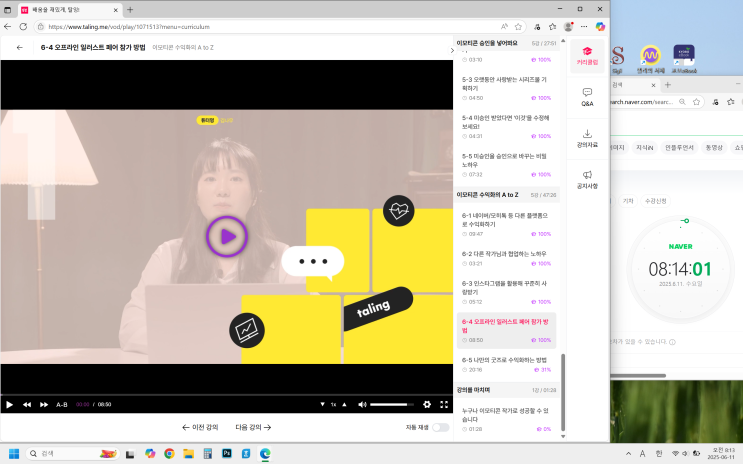This screenshot has height=464, width=743.
Task: Click the section header 이모티콘 승인을 넣어봐요
Action: point(506,43)
